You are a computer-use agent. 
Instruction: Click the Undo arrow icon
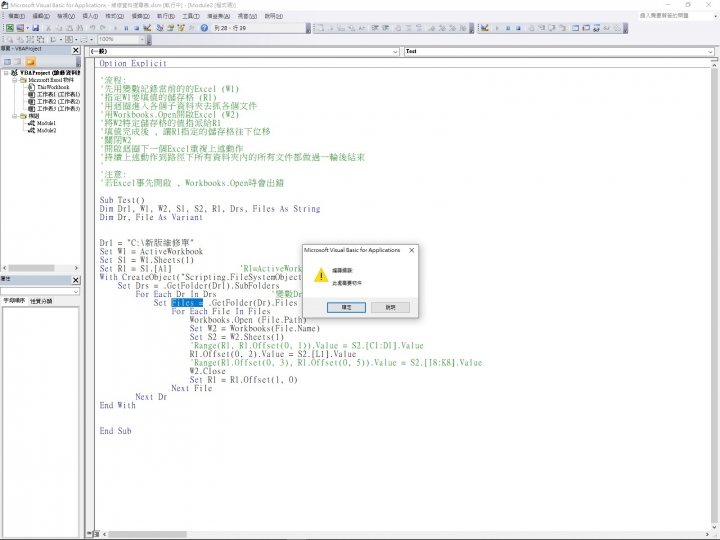pyautogui.click(x=92, y=28)
